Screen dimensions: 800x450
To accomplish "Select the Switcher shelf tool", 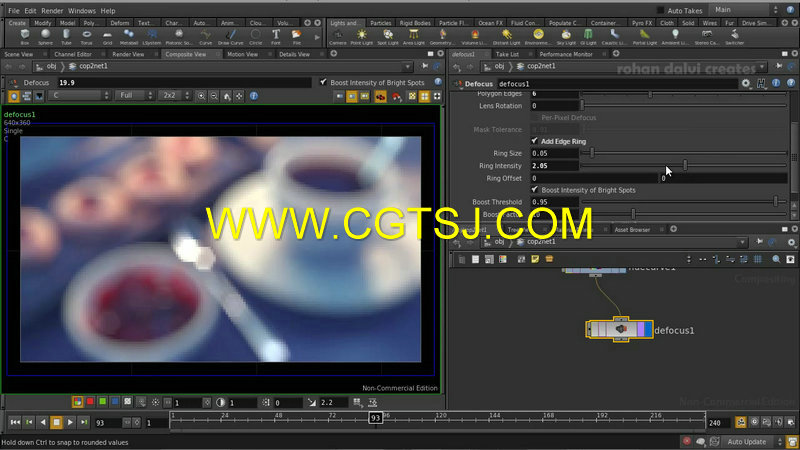I will pyautogui.click(x=735, y=37).
